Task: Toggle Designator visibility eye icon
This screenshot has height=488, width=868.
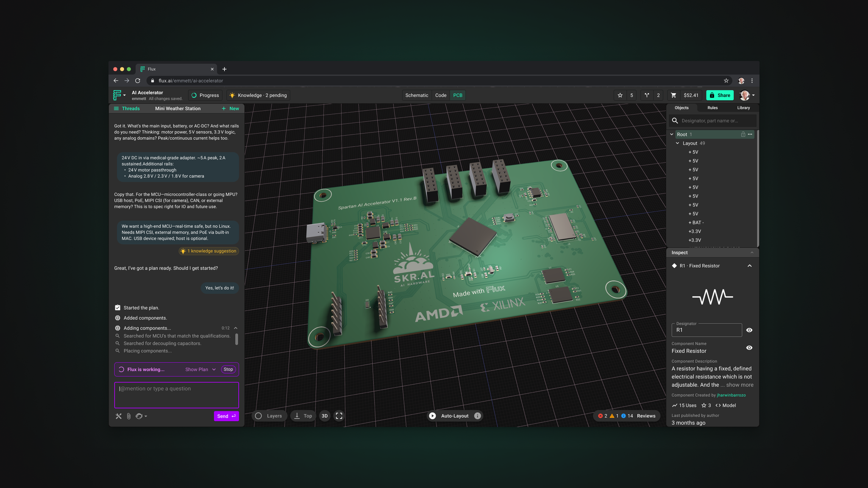Action: pyautogui.click(x=749, y=330)
